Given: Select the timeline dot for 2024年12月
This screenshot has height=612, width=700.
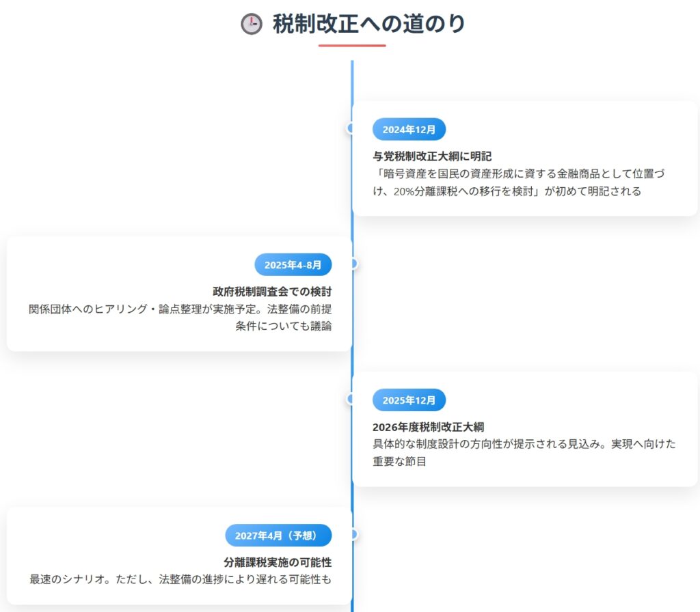Looking at the screenshot, I should (351, 128).
